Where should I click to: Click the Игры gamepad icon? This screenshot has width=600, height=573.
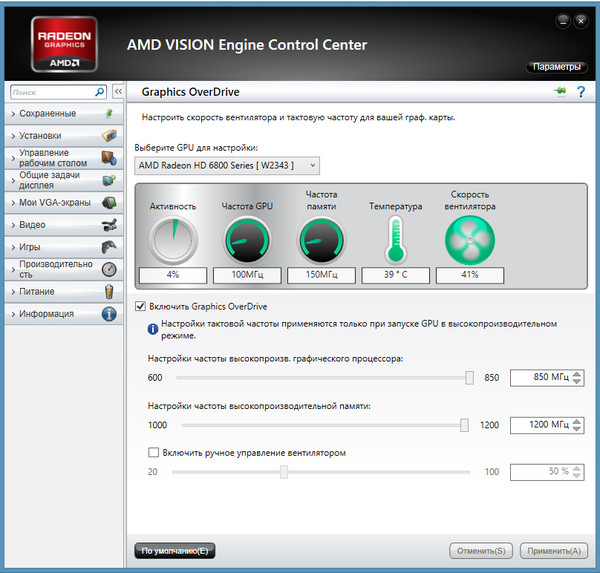(109, 247)
